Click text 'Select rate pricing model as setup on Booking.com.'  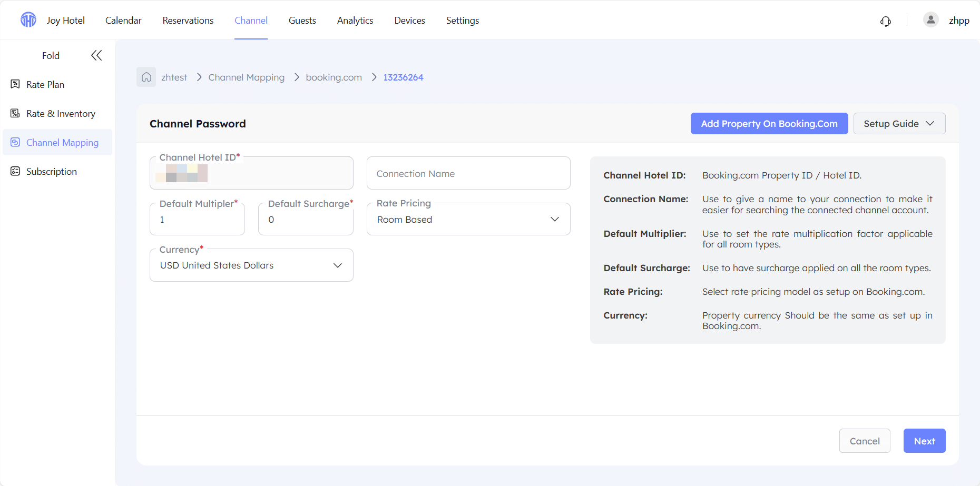(814, 292)
